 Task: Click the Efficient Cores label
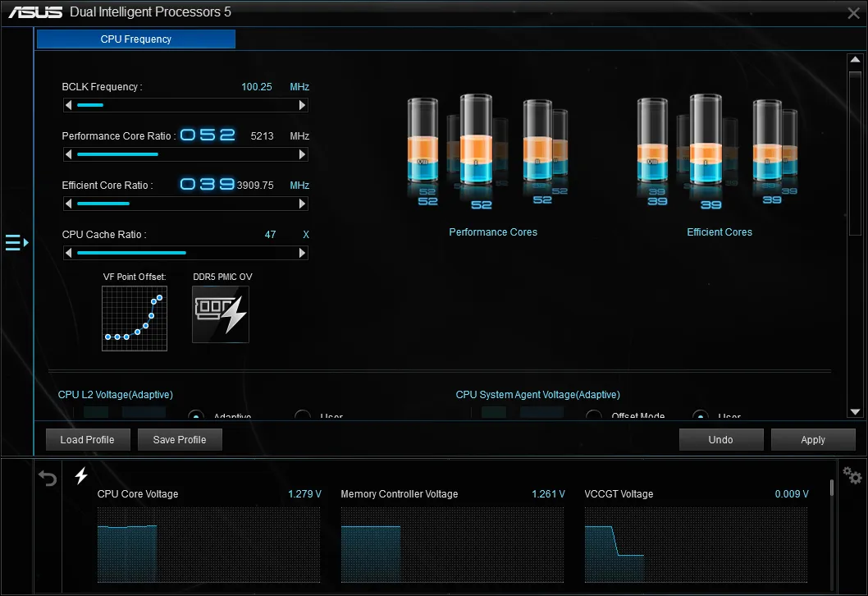tap(720, 232)
